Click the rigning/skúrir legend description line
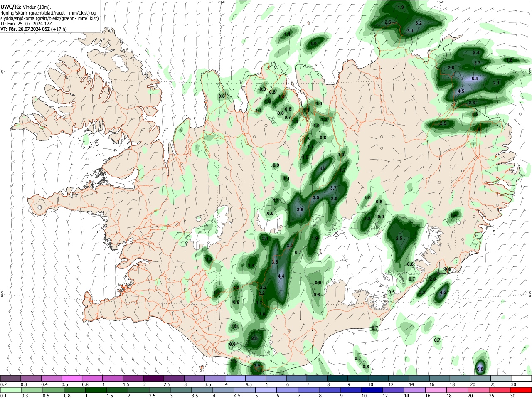 48,13
